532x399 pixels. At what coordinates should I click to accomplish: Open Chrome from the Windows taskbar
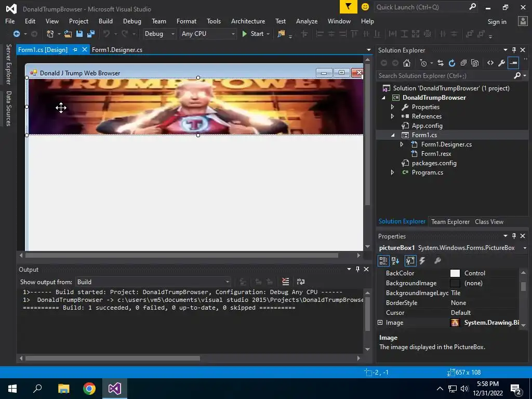click(89, 389)
